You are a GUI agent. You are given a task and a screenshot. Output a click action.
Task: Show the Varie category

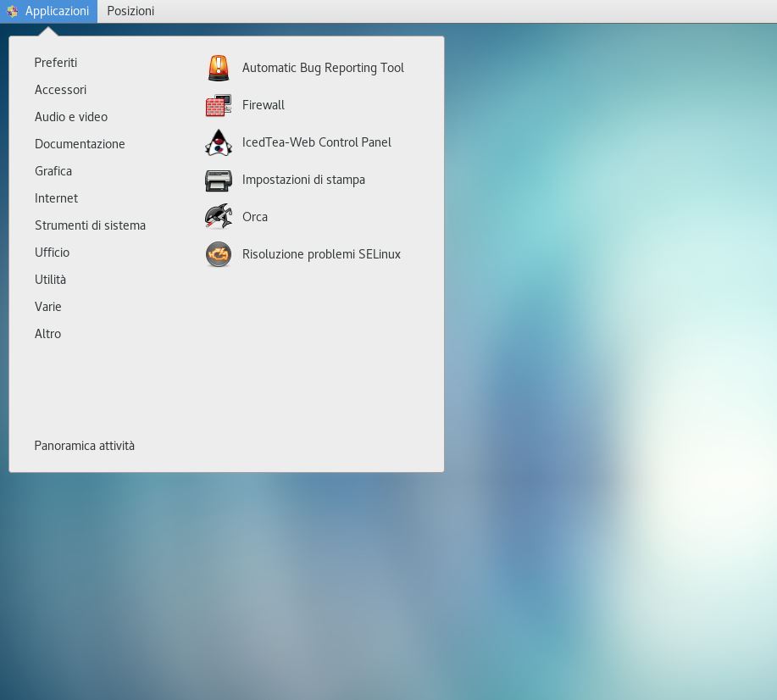coord(47,307)
